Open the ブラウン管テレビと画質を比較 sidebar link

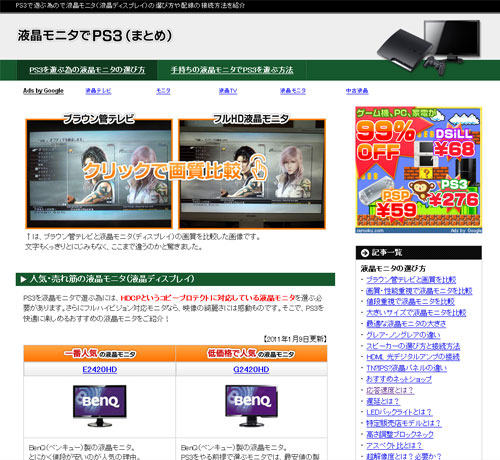(411, 280)
